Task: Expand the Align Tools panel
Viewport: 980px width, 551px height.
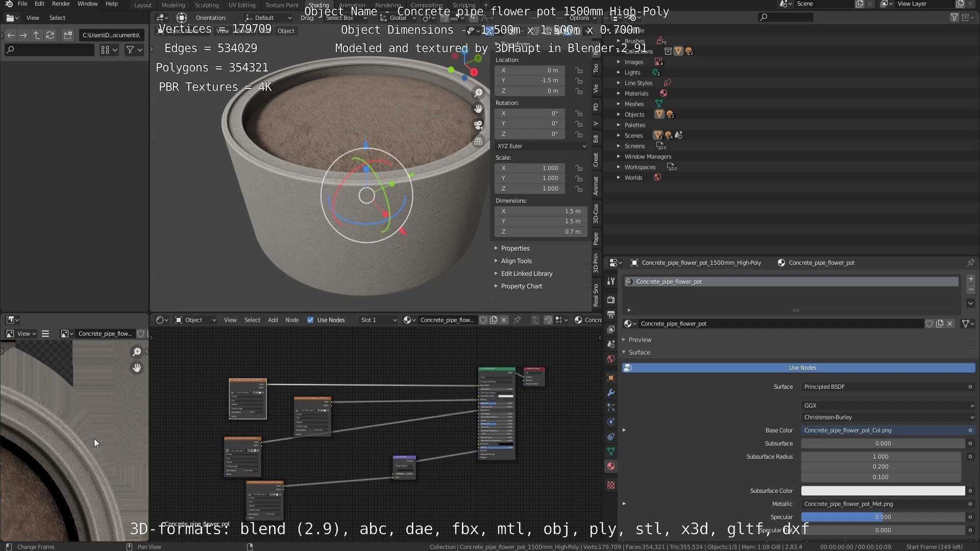Action: pyautogui.click(x=516, y=261)
